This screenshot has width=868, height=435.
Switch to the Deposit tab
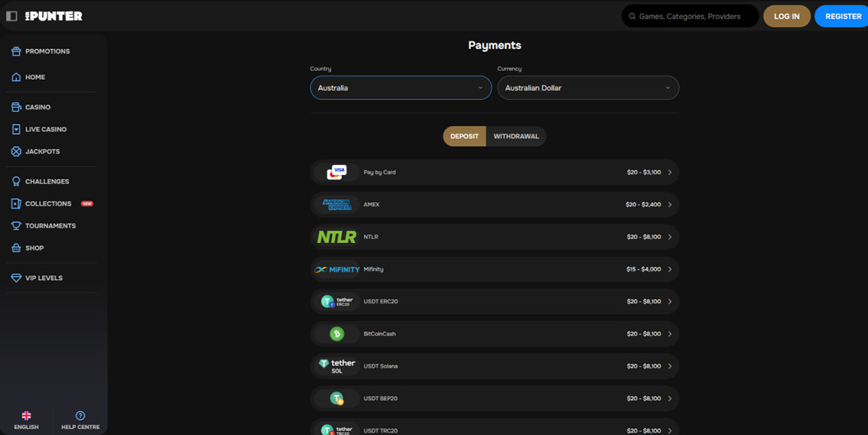464,136
